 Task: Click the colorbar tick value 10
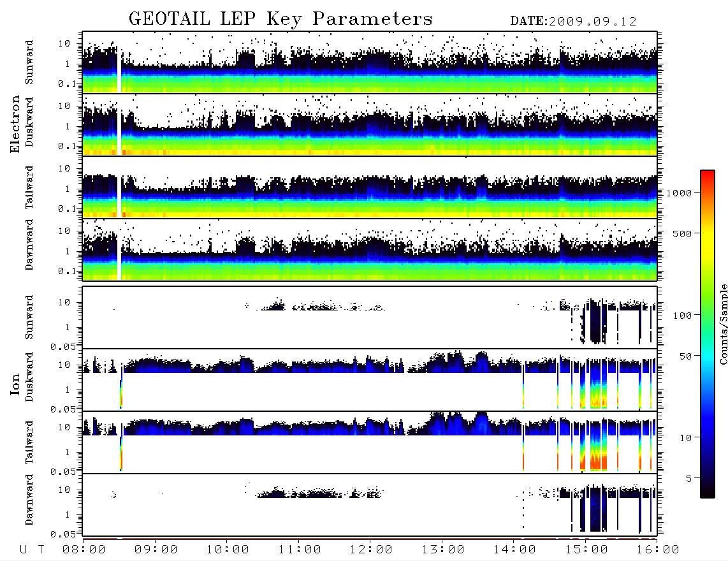[685, 438]
